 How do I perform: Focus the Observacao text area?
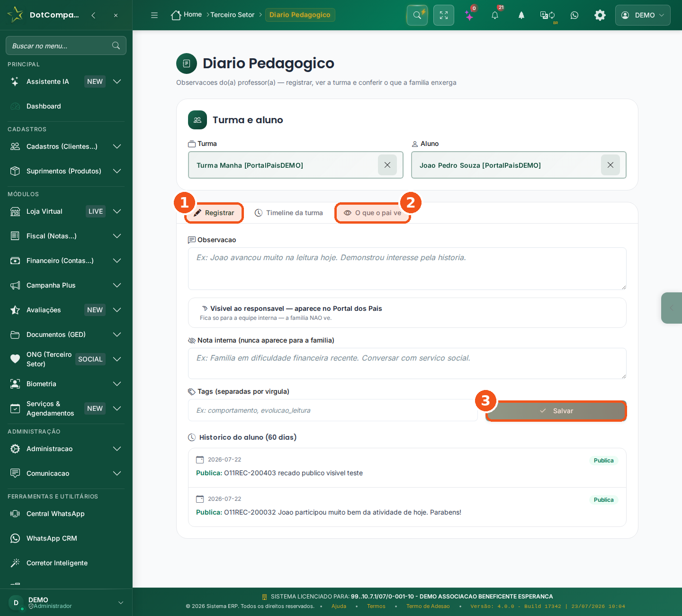point(407,269)
